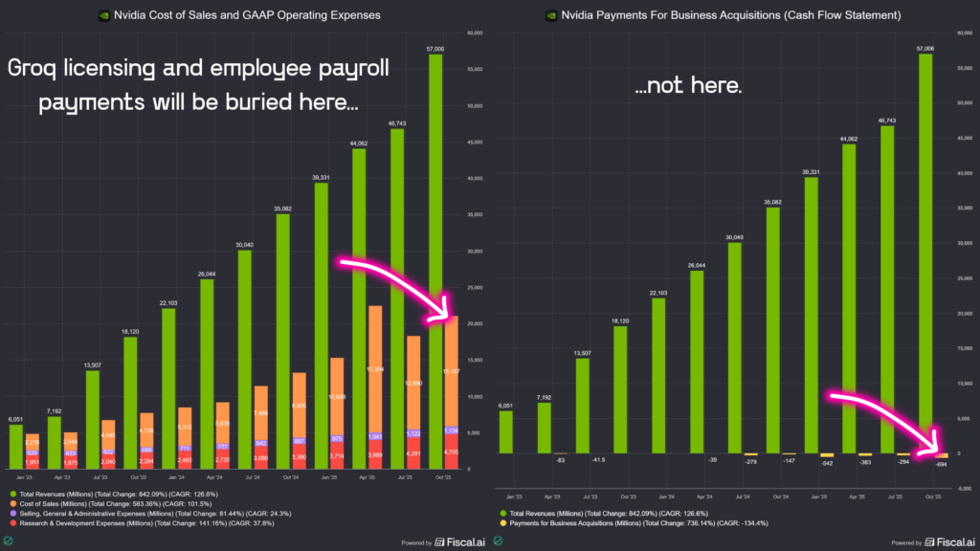Click 18,120 label in left chart
The width and height of the screenshot is (980, 551).
coord(130,332)
